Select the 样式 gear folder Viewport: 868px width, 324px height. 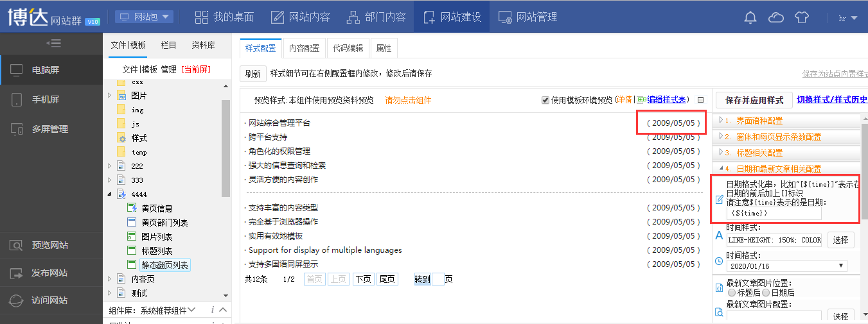pos(138,138)
